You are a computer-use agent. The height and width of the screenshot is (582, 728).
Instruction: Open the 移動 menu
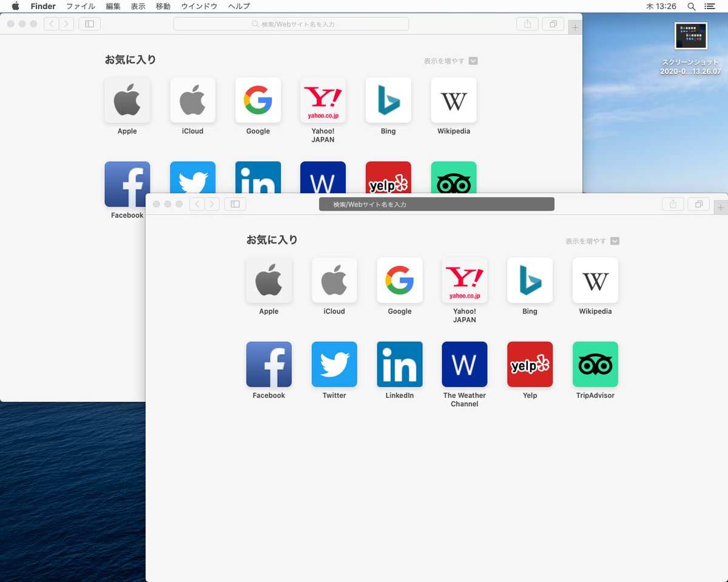click(163, 6)
